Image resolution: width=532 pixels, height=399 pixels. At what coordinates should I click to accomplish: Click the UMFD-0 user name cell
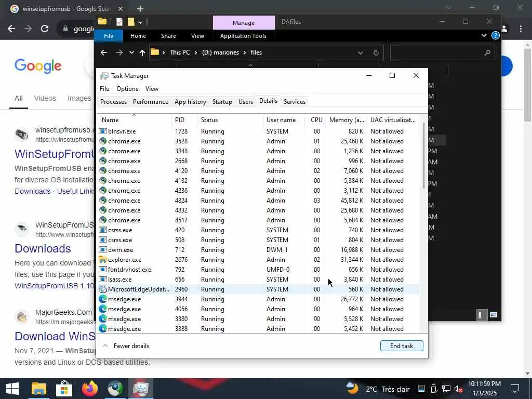[278, 270]
